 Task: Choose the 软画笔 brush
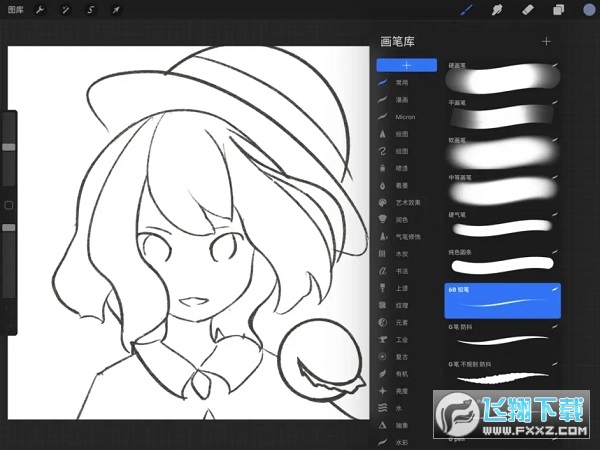pos(502,153)
